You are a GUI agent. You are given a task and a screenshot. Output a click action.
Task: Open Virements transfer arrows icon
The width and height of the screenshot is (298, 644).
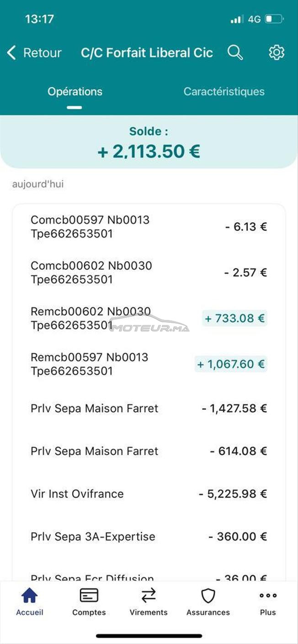[149, 595]
